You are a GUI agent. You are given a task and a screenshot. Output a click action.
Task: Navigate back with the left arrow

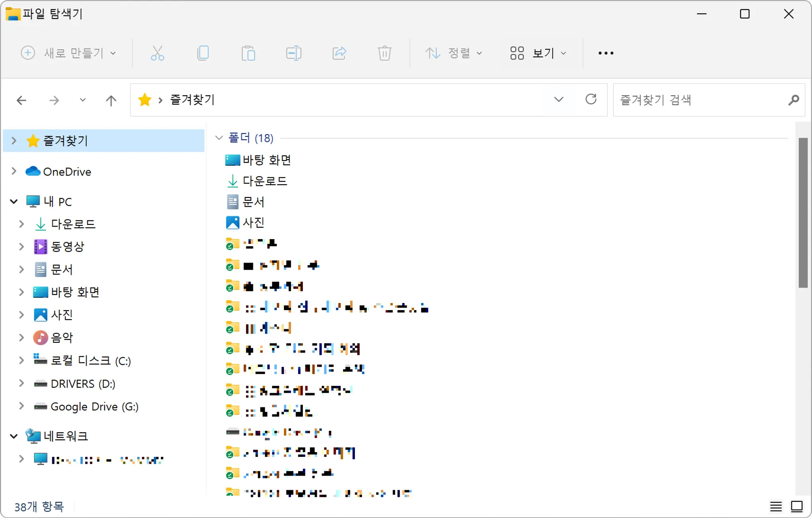21,100
